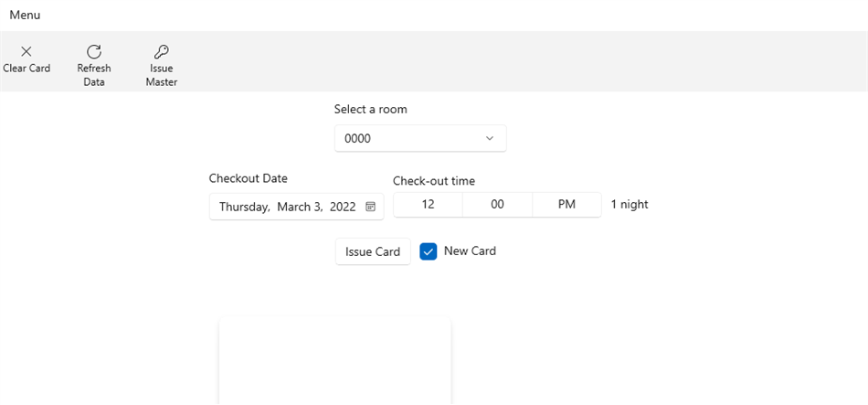This screenshot has height=405, width=868.
Task: Click the Select a room label
Action: pos(370,110)
